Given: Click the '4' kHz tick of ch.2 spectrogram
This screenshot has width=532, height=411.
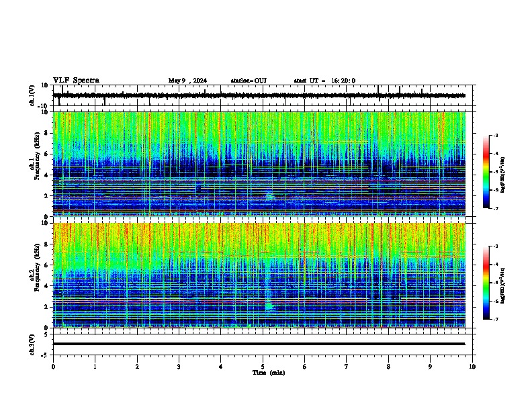Looking at the screenshot, I should pyautogui.click(x=47, y=286).
